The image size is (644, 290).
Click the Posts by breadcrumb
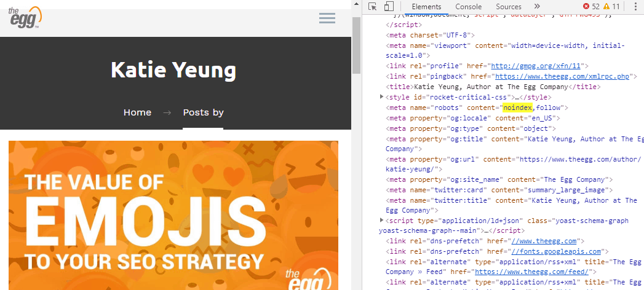point(203,112)
